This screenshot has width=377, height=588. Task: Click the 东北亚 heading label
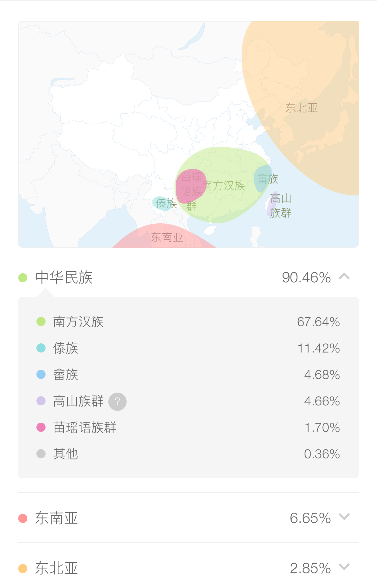tap(57, 568)
